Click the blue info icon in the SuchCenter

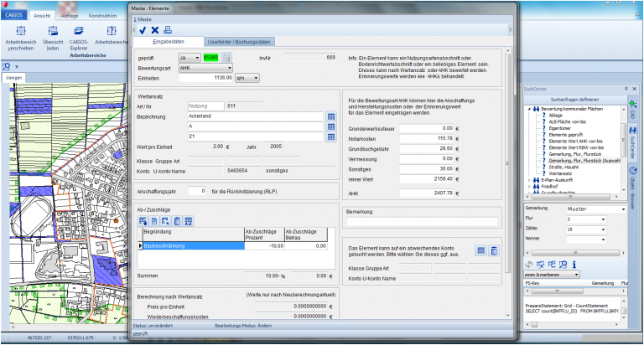point(574,264)
